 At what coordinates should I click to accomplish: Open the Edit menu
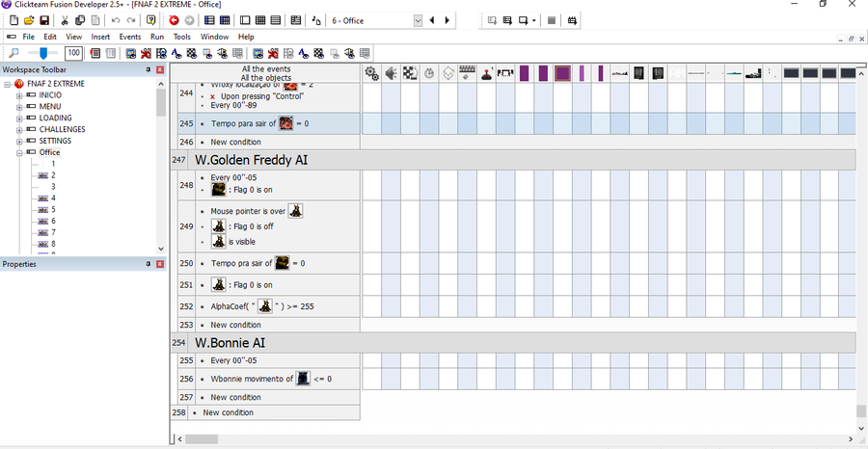pyautogui.click(x=50, y=37)
